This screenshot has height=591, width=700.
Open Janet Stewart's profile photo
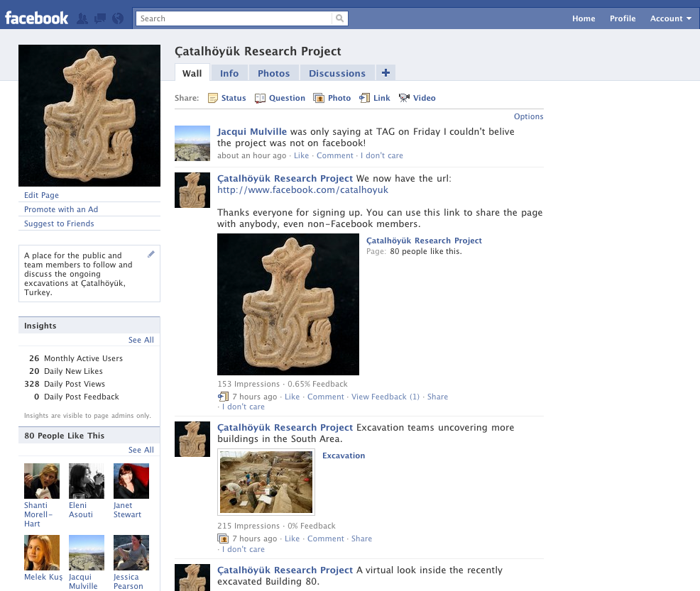[131, 481]
